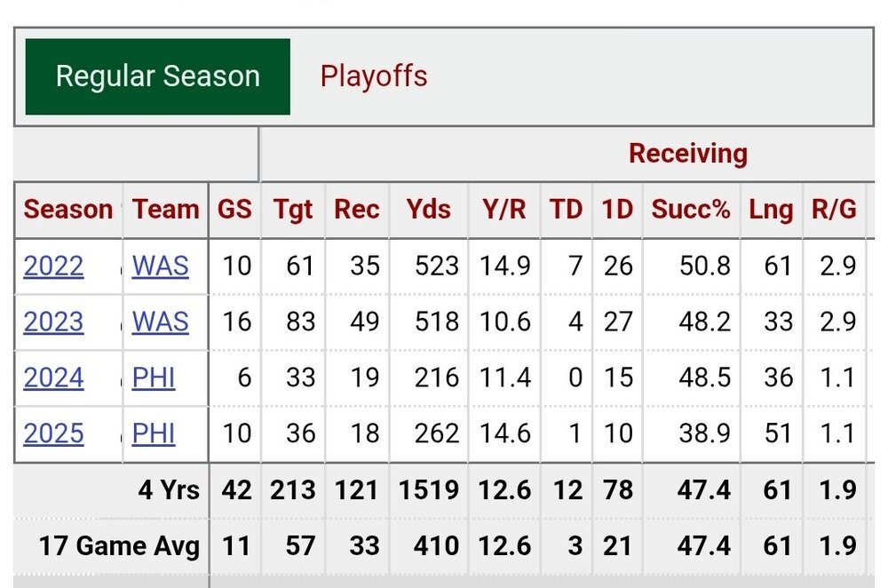Click the WAS team link for 2022
This screenshot has height=588, width=888.
(160, 266)
